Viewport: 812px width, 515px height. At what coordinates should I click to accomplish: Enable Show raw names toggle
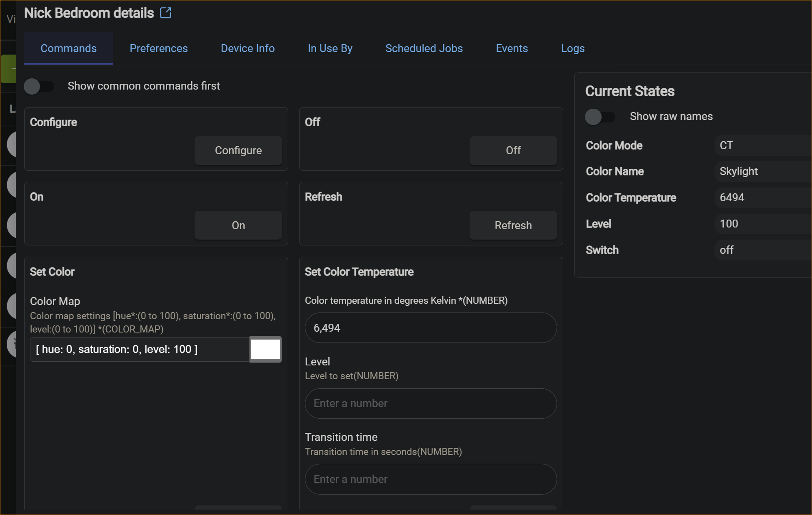(600, 117)
